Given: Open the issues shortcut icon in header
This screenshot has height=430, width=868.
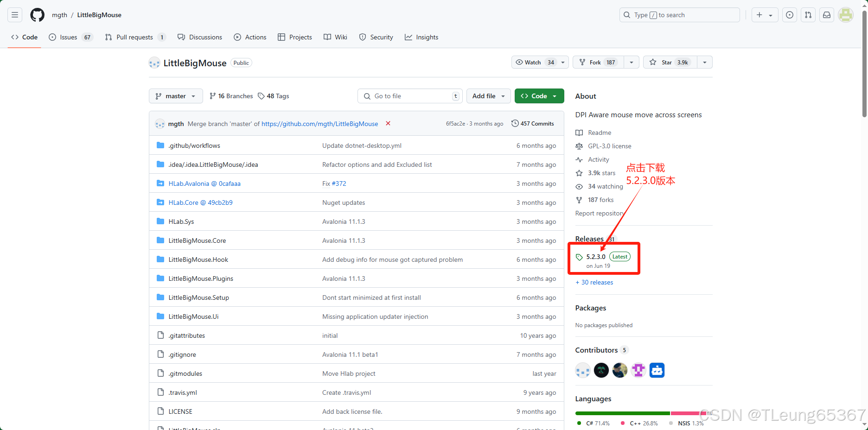Looking at the screenshot, I should pyautogui.click(x=790, y=15).
